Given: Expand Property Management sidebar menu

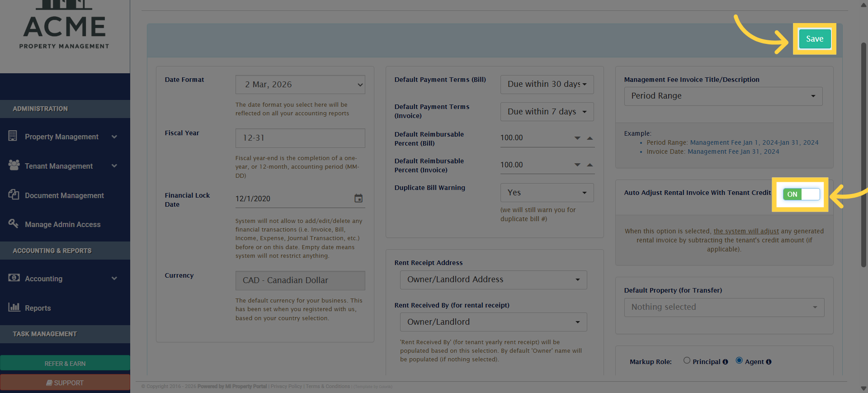Looking at the screenshot, I should [65, 137].
